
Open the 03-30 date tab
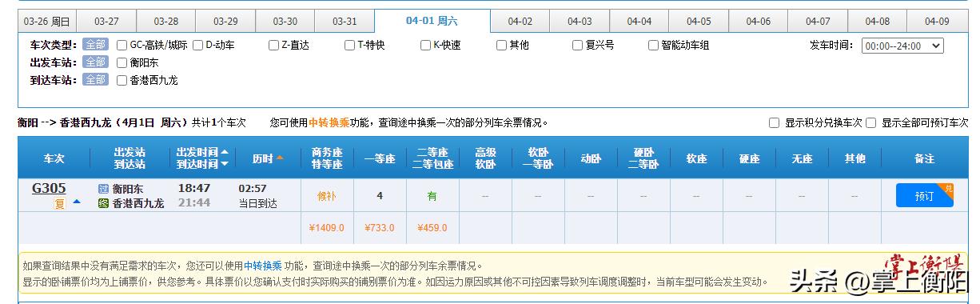click(x=285, y=21)
